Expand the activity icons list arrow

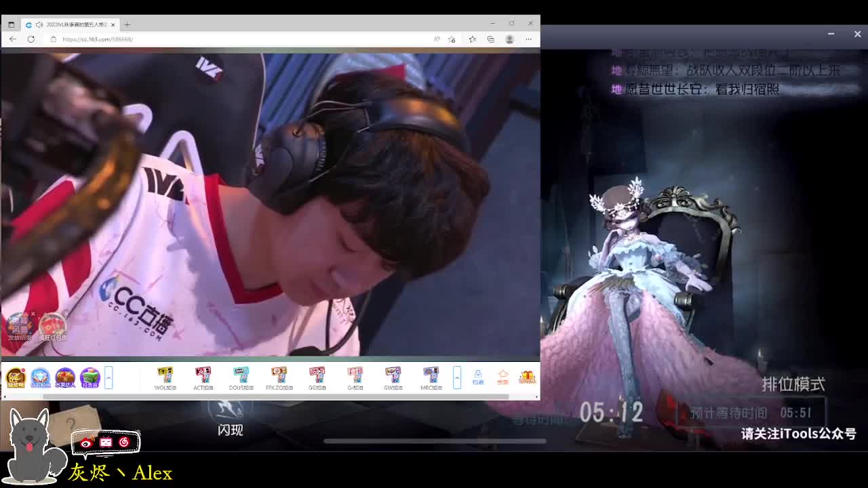108,378
